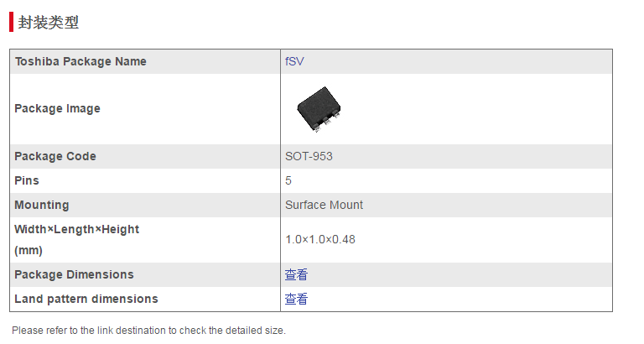Click the Pins row label
Screen dimensions: 644x344
27,180
